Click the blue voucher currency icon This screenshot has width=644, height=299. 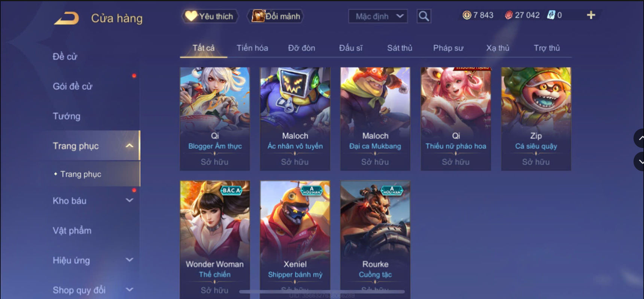(551, 15)
